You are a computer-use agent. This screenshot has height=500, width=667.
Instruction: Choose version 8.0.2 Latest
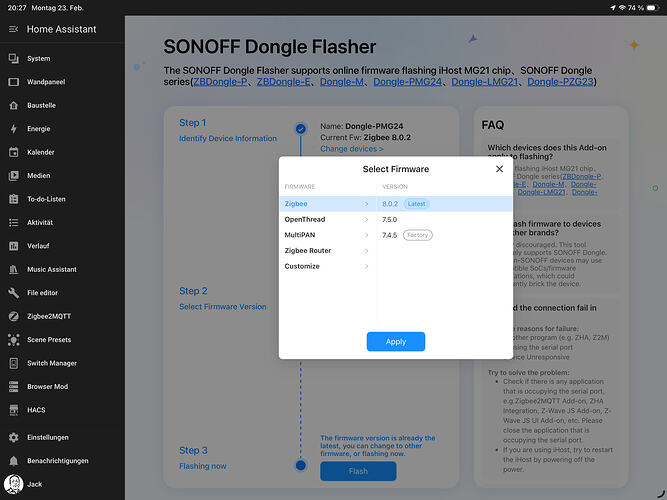445,204
